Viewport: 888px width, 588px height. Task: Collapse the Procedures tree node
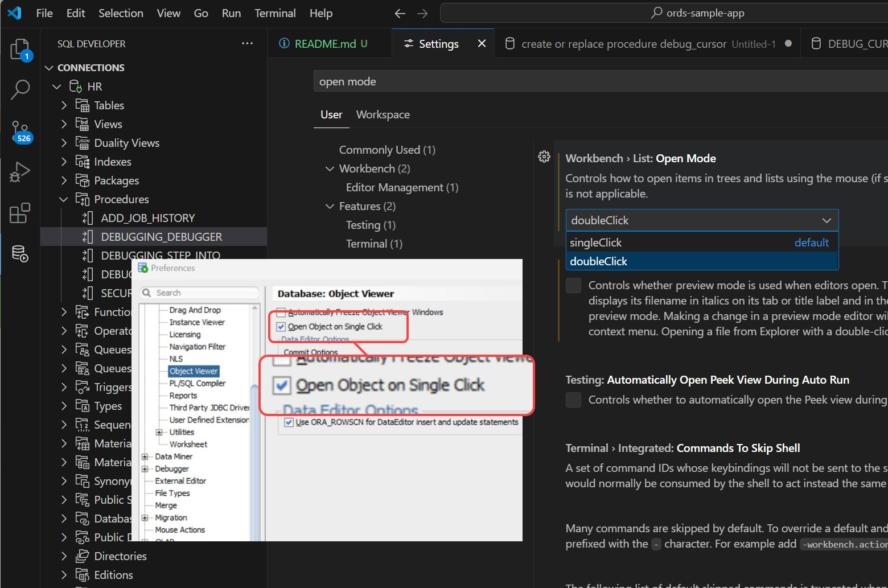coord(64,199)
